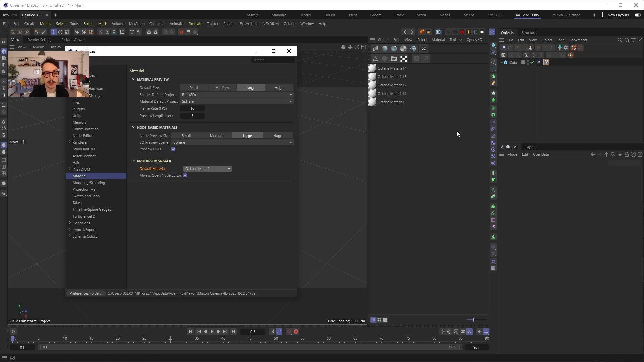This screenshot has width=644, height=362.
Task: Switch to the Structure tab
Action: point(529,33)
